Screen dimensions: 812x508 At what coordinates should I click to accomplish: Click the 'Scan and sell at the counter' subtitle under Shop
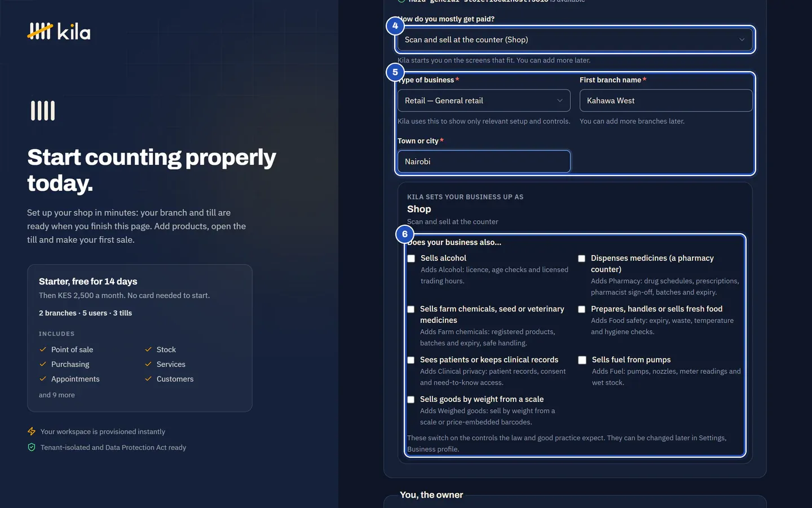coord(453,222)
